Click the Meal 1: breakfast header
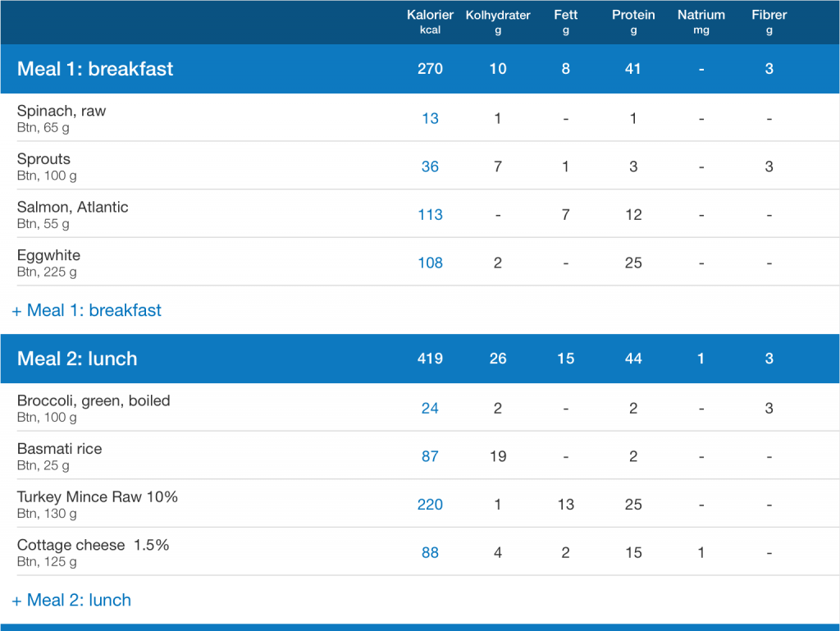 (95, 69)
